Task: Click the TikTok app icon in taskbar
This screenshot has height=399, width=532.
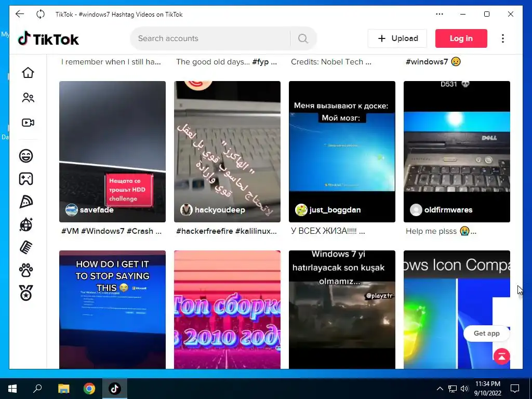Action: point(115,389)
